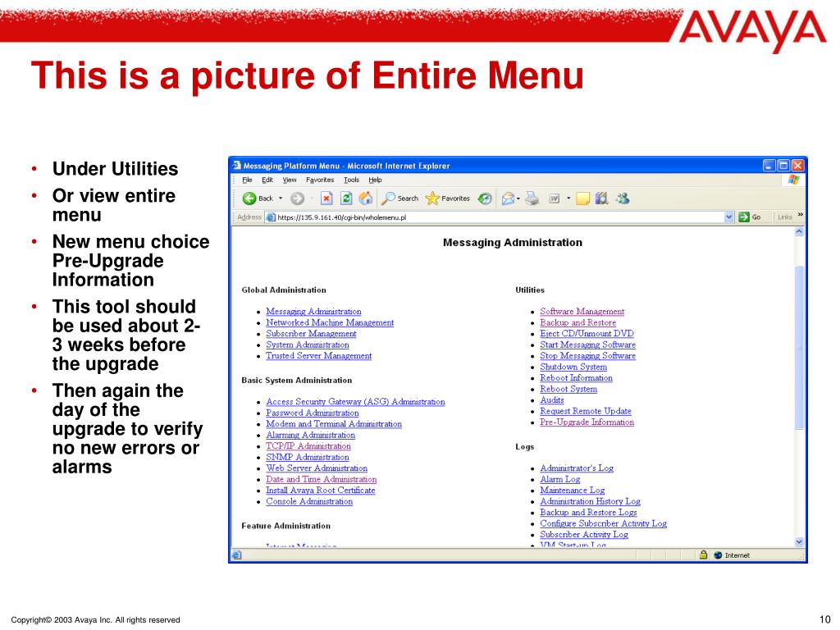Open the Mail envelope icon
Screen dimensions: 840x630
coord(508,199)
